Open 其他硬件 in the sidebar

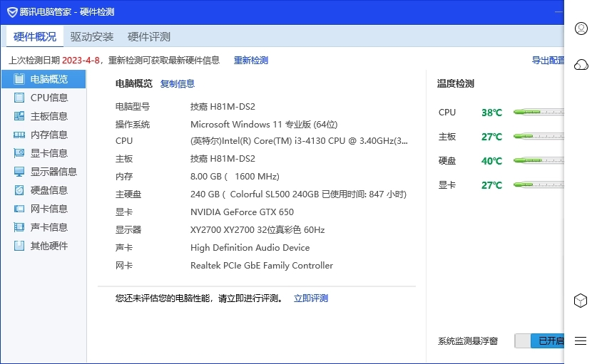[x=44, y=246]
